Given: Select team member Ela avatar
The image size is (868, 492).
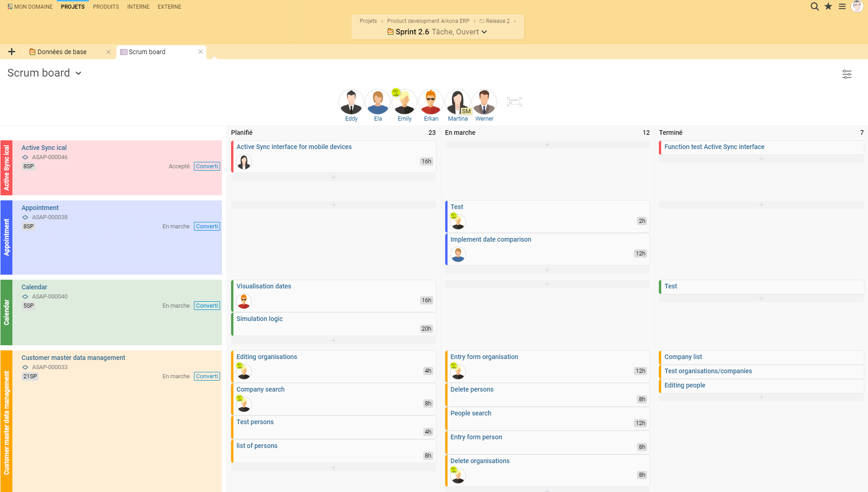Looking at the screenshot, I should tap(378, 102).
